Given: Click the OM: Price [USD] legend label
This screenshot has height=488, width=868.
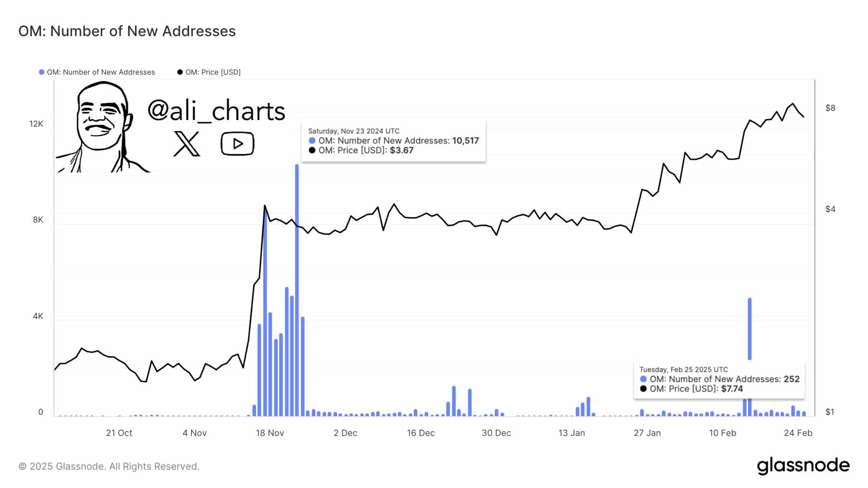Looking at the screenshot, I should [x=213, y=72].
